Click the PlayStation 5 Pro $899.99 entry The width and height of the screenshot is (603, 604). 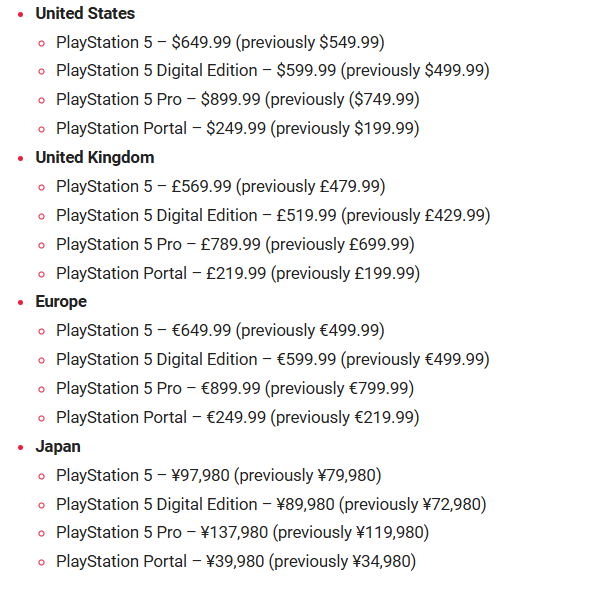(x=238, y=100)
